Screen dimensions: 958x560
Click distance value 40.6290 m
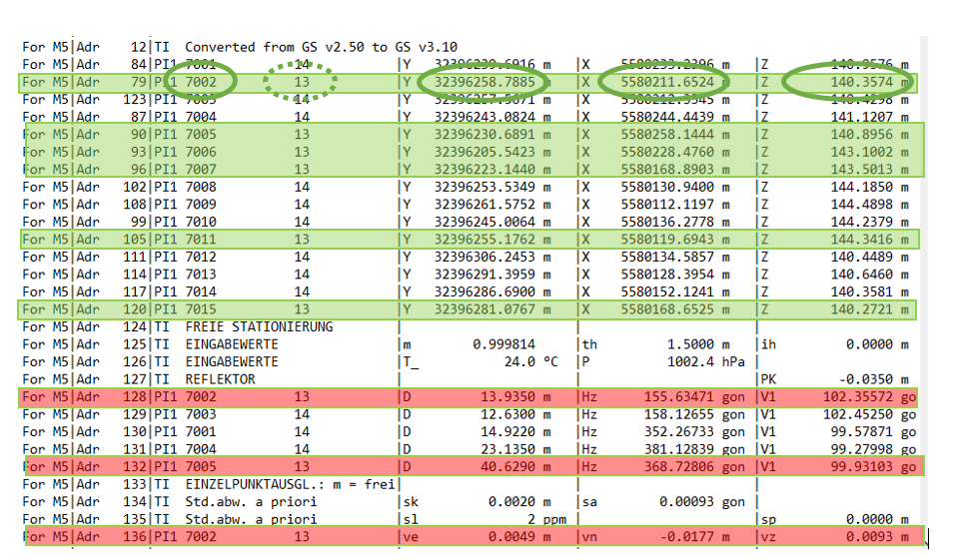[515, 467]
